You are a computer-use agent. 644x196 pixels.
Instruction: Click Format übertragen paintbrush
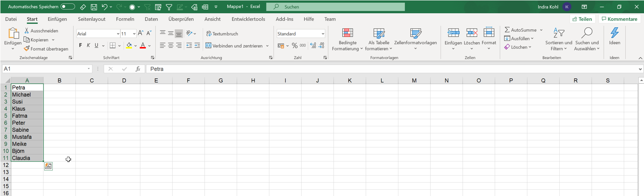pyautogui.click(x=46, y=49)
